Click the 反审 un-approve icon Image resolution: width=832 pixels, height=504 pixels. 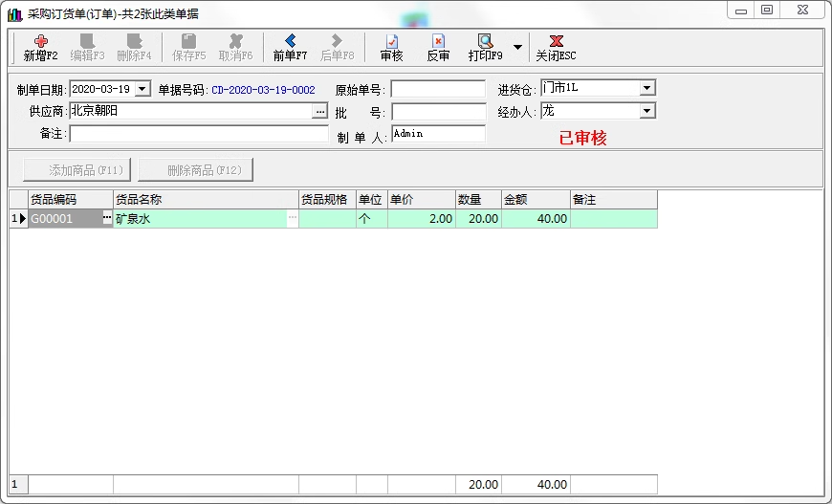[438, 41]
